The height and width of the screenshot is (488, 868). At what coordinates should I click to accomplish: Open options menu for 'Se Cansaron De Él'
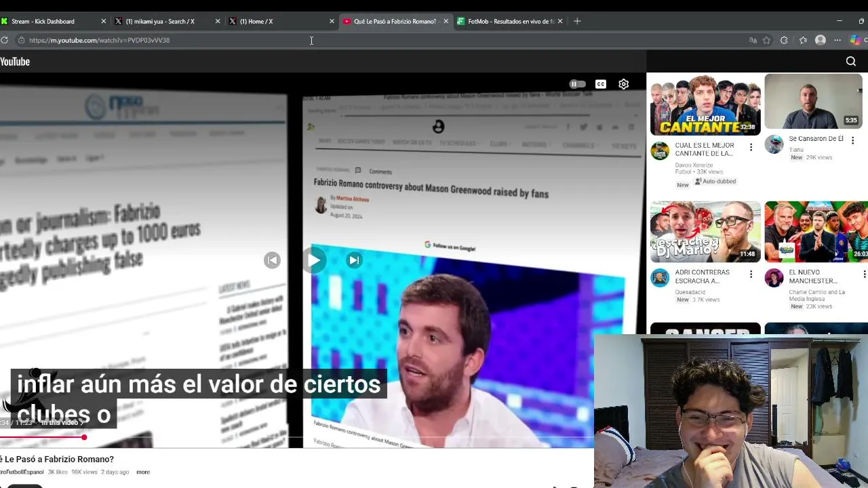[852, 140]
